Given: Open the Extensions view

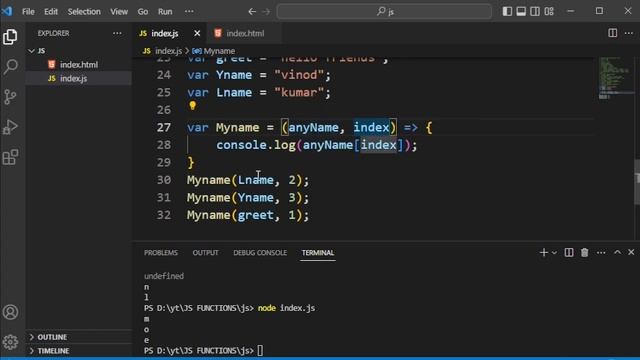Looking at the screenshot, I should point(10,157).
